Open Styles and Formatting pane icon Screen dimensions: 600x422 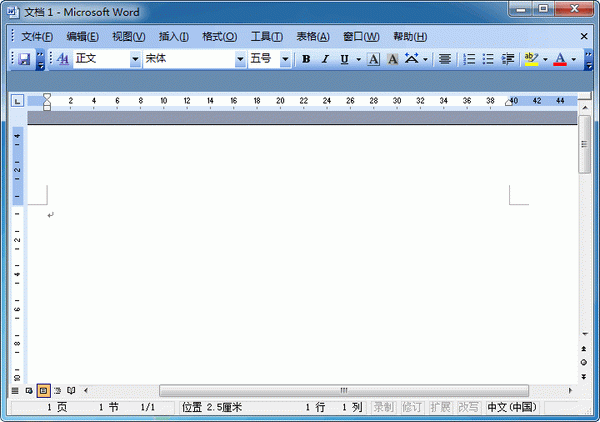63,59
